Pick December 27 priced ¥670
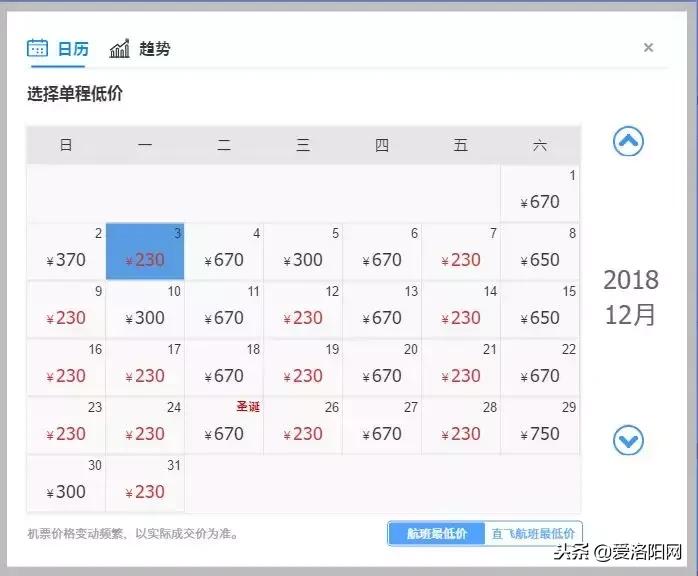 (382, 425)
